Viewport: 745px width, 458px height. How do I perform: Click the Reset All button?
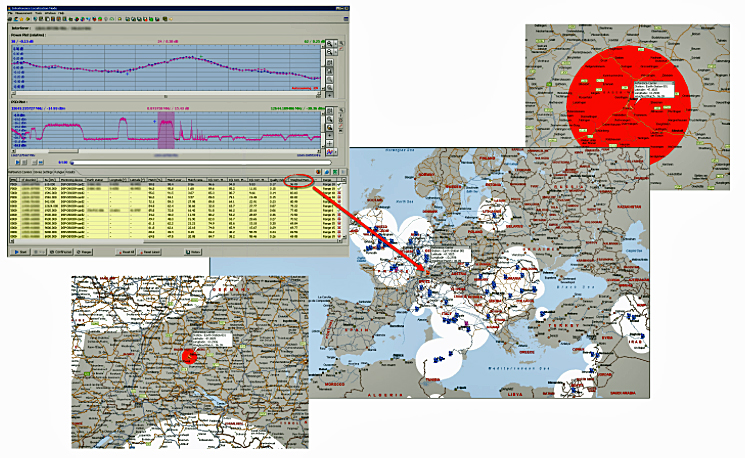(125, 252)
